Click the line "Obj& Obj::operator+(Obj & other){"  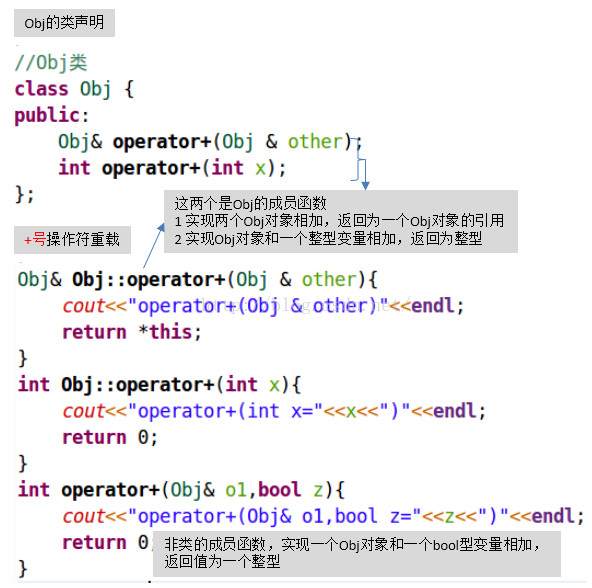(x=197, y=280)
